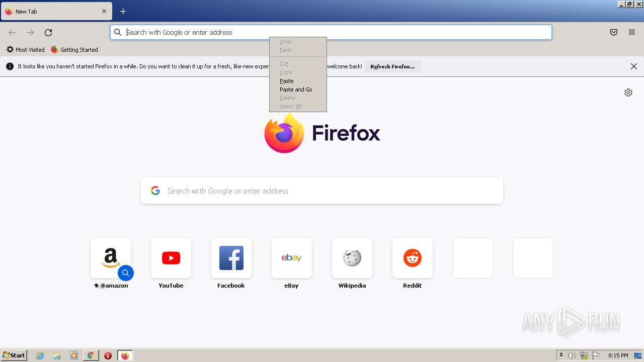
Task: Click the Windows Start button
Action: coord(14,355)
